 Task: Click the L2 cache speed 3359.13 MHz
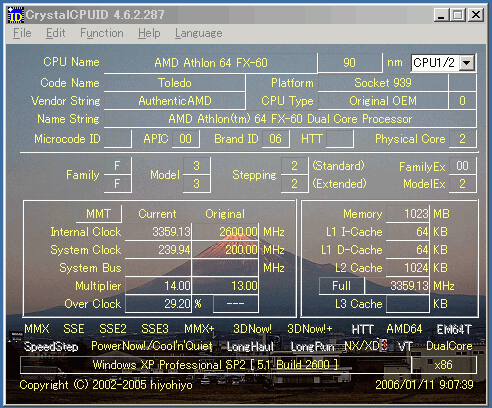[397, 286]
